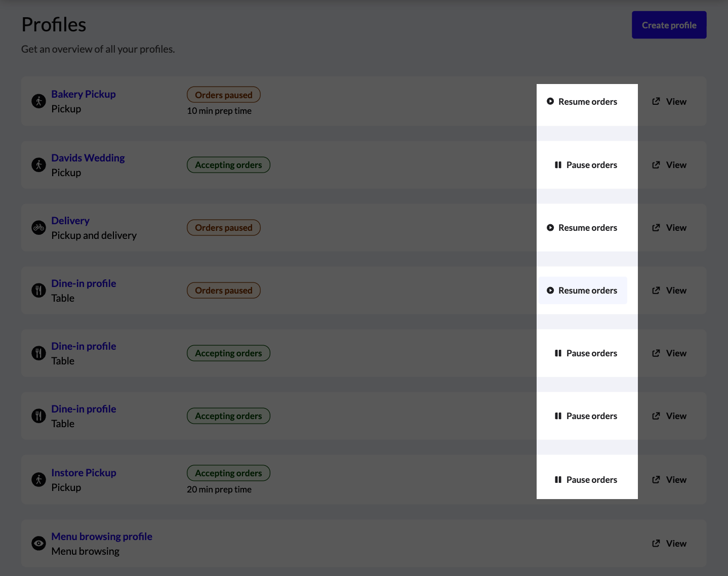Pause orders for Davids Wedding
This screenshot has width=728, height=576.
click(x=586, y=165)
